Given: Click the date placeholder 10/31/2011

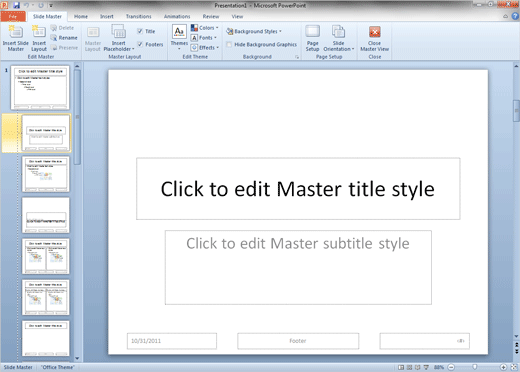Looking at the screenshot, I should [172, 341].
